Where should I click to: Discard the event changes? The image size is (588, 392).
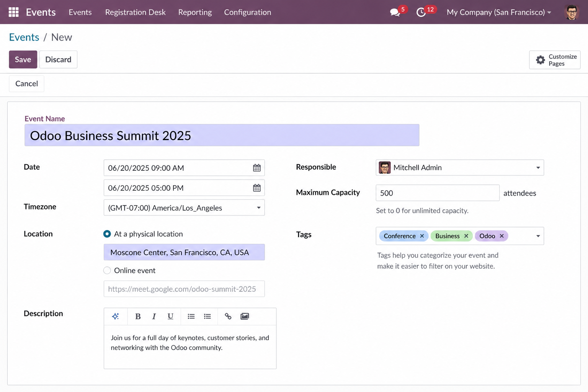(x=58, y=59)
